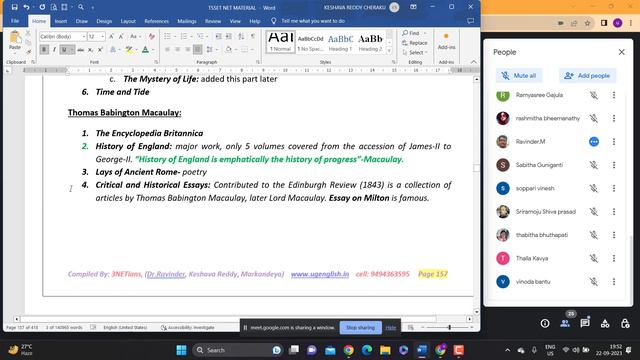Click muted mic icon for Sabitha Guniganti
Image resolution: width=640 pixels, height=360 pixels.
593,165
